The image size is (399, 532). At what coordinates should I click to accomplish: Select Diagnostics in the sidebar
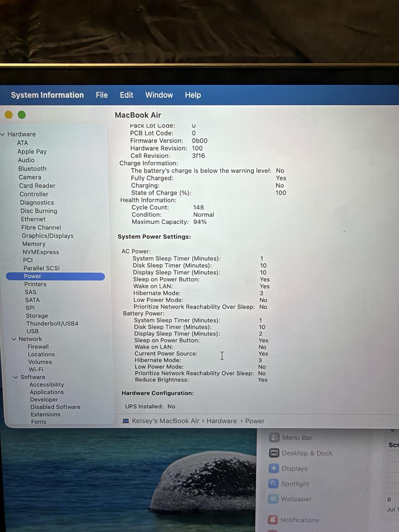[x=37, y=202]
